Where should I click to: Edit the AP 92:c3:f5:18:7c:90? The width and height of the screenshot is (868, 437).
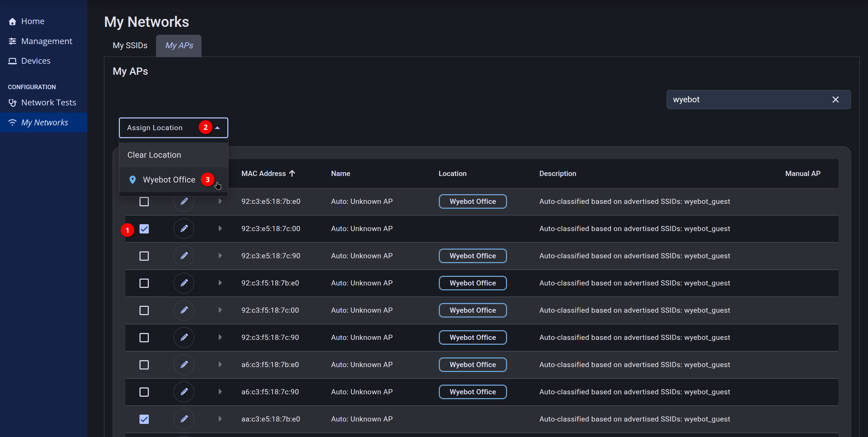[x=184, y=337]
